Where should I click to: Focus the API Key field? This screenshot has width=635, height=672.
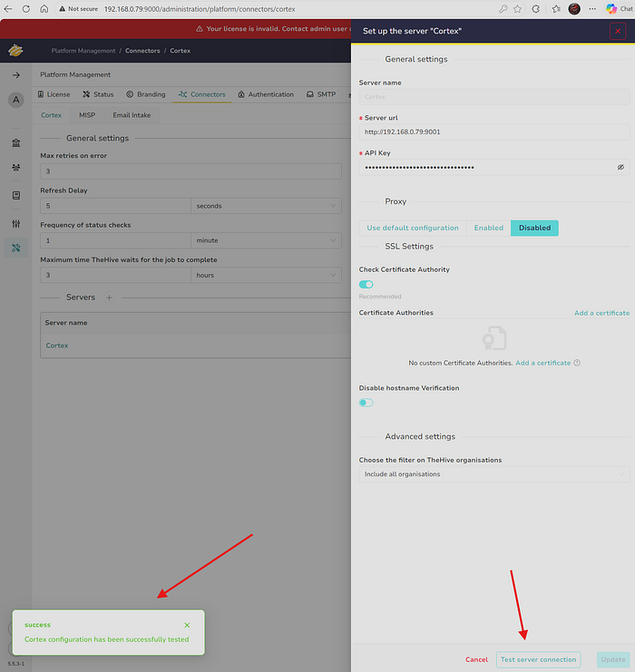(493, 167)
